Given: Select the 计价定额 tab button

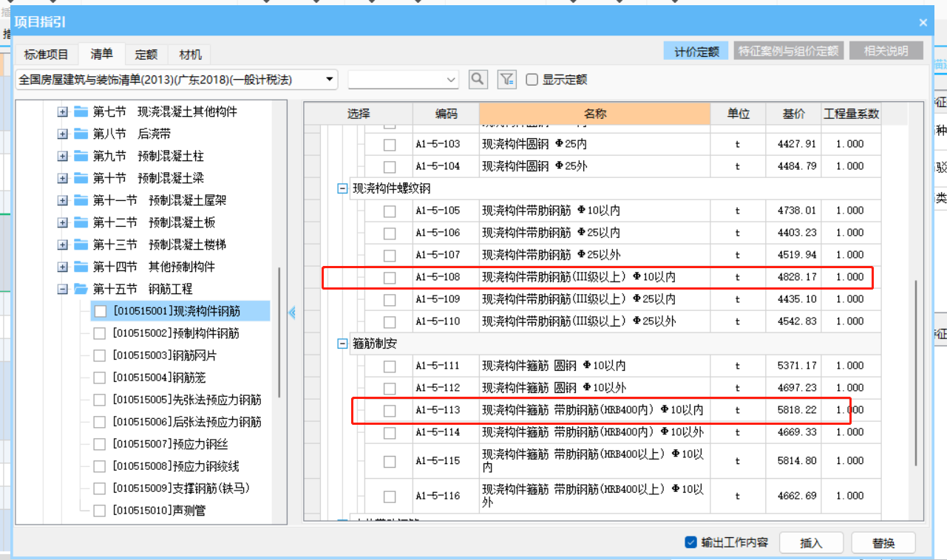Looking at the screenshot, I should coord(696,51).
